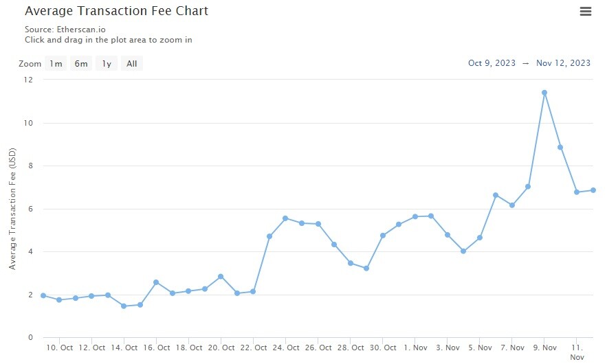Viewport: 607px width, 364px height.
Task: Click the lowest data point on 14 Oct
Action: 124,306
